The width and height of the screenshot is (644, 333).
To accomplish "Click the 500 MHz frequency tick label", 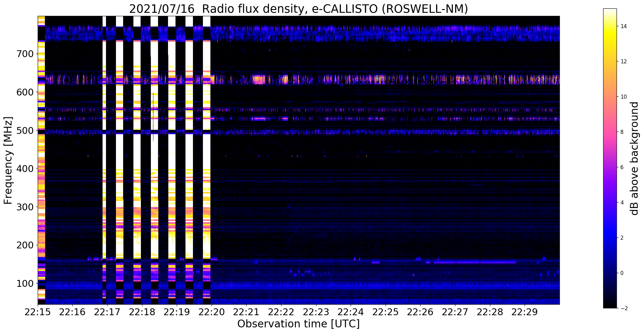I will click(x=25, y=130).
